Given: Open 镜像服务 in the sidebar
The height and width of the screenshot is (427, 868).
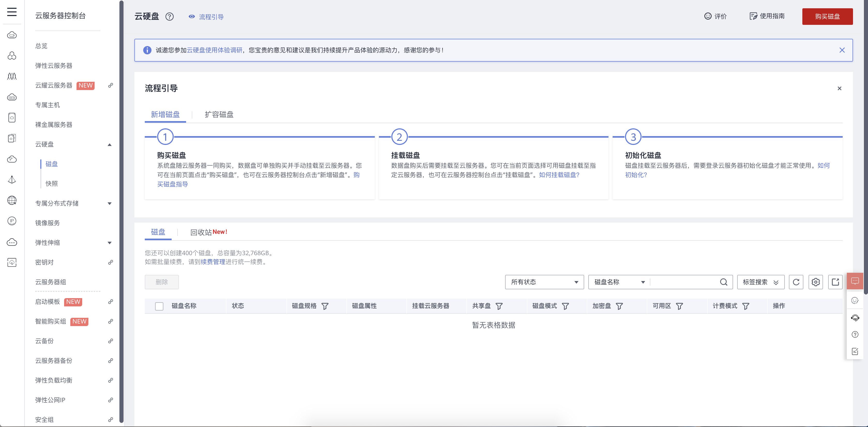Looking at the screenshot, I should 48,223.
